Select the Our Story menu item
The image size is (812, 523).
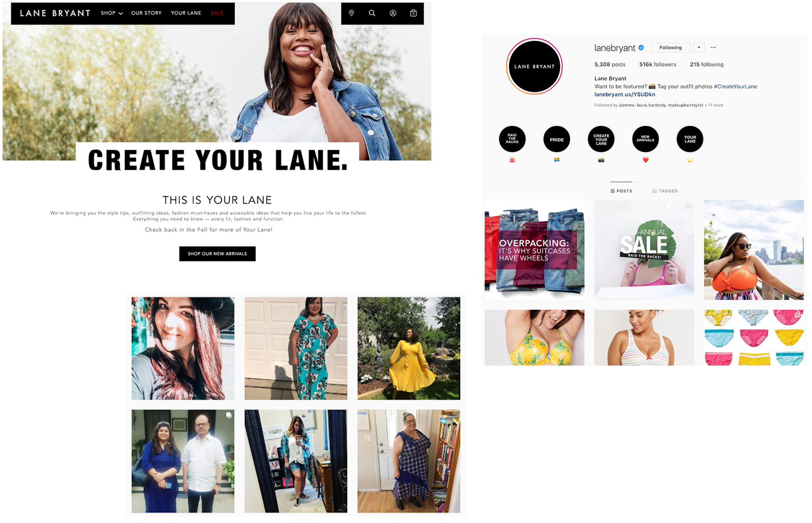(146, 13)
